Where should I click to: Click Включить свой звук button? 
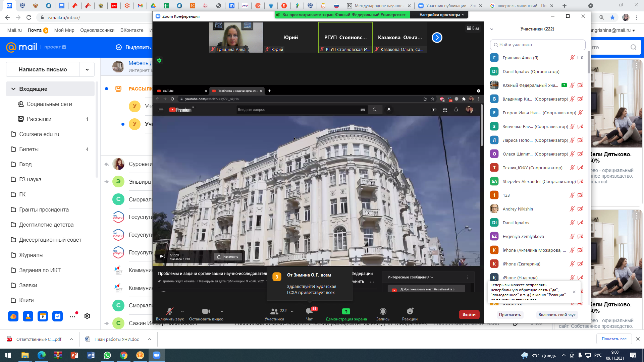pyautogui.click(x=557, y=315)
